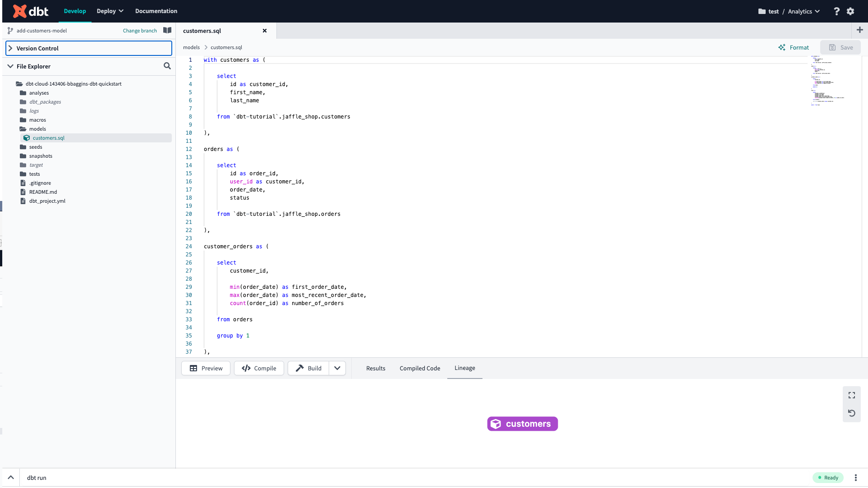Click the Preview button

(x=206, y=368)
